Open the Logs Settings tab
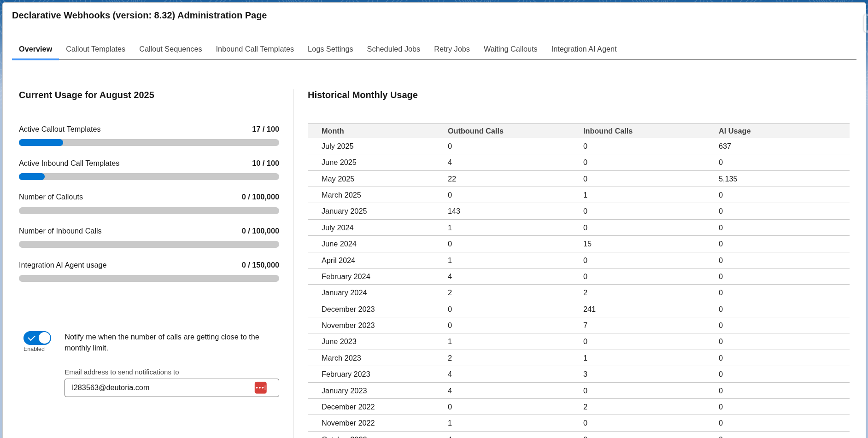This screenshot has height=438, width=868. pos(330,49)
